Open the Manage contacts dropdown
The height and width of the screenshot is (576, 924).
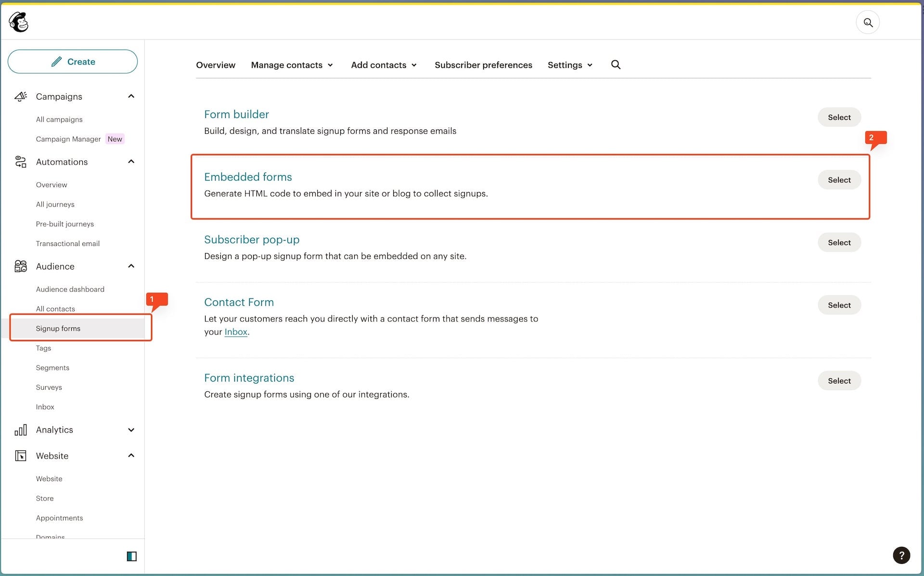click(x=292, y=65)
